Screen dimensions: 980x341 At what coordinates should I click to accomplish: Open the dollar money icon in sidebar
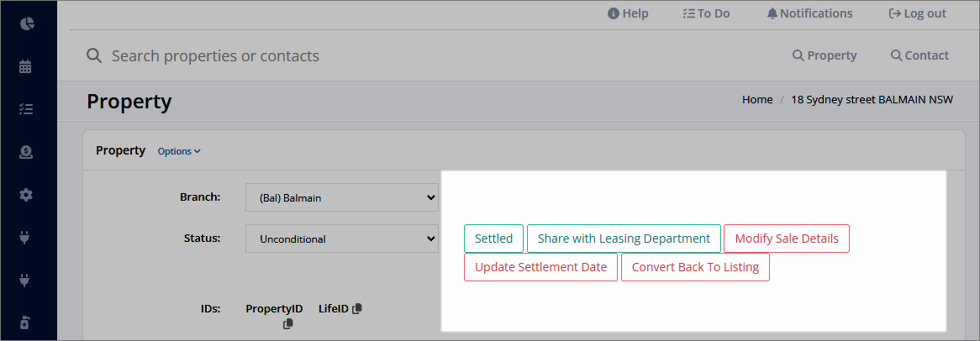(25, 152)
